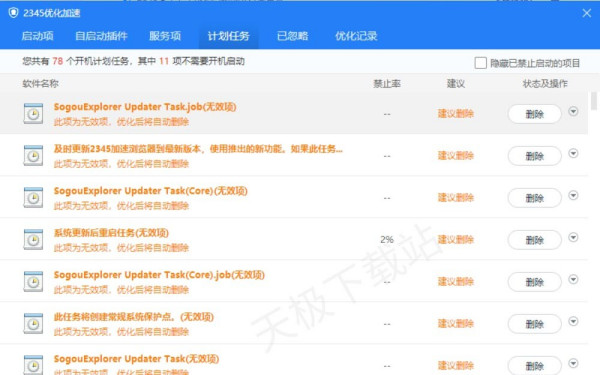Open dropdown for last SogouExplorer Updater Task(无效项) row

(573, 364)
